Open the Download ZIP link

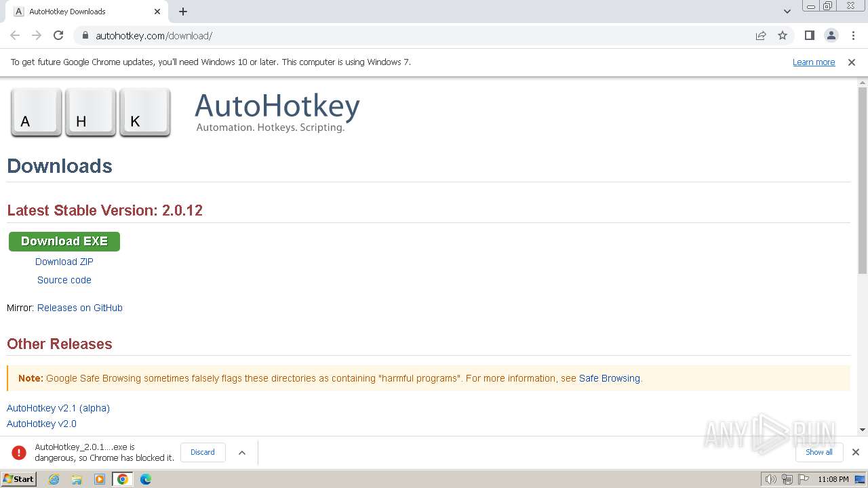point(64,262)
